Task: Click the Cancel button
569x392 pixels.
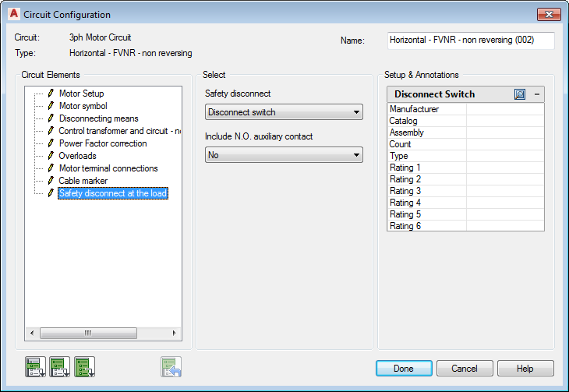Action: [x=465, y=368]
